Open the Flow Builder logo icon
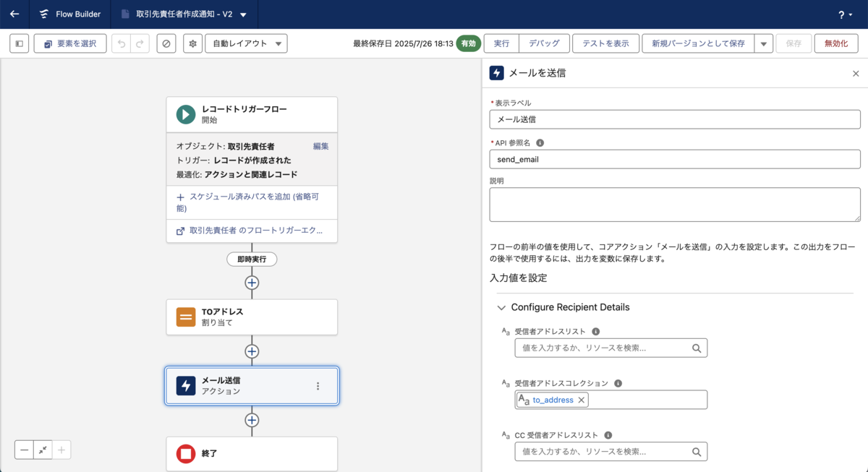The image size is (868, 472). tap(44, 14)
